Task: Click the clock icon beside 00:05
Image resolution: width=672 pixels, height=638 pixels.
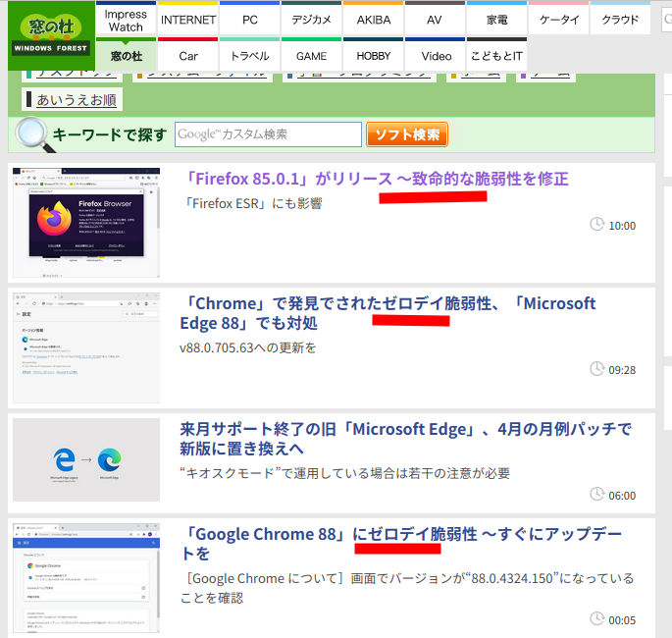Action: coord(596,618)
